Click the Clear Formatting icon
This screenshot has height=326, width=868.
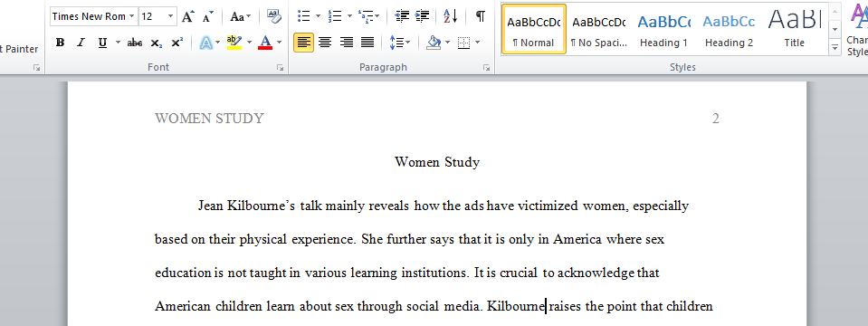(273, 16)
